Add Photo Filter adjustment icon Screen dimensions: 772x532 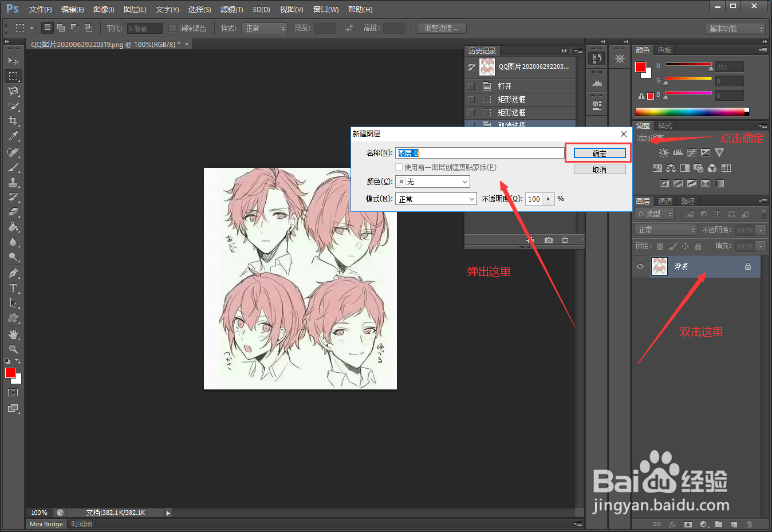pos(698,168)
